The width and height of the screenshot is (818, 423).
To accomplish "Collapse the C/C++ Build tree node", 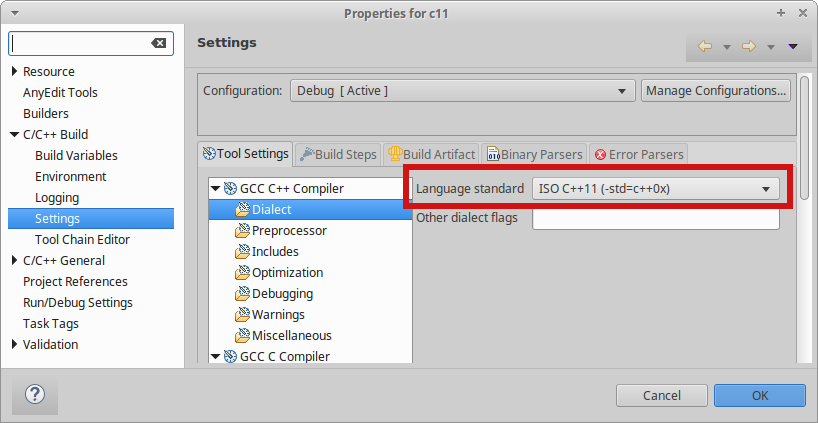I will (14, 135).
